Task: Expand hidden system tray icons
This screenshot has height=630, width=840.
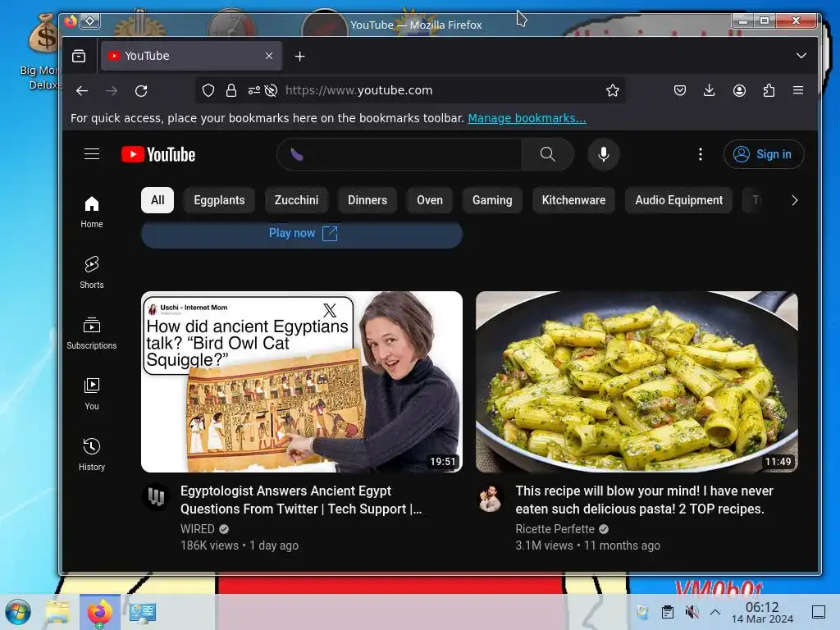Action: click(x=714, y=612)
